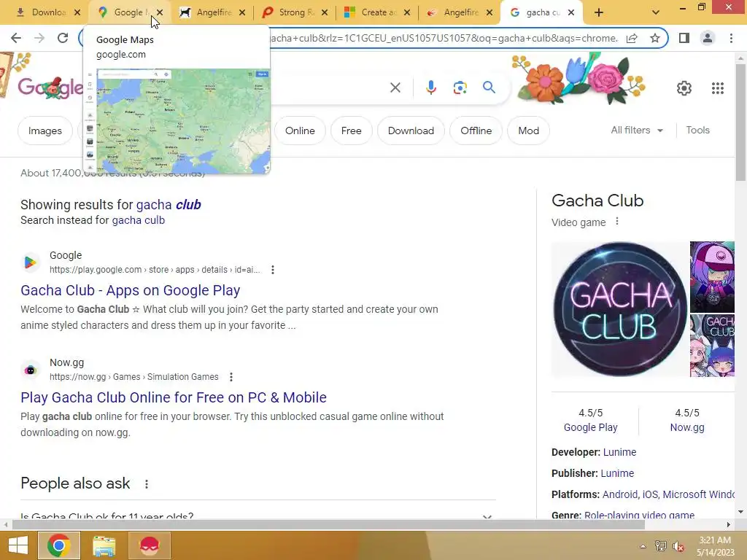747x560 pixels.
Task: Search instead for gacha culb
Action: pos(138,220)
